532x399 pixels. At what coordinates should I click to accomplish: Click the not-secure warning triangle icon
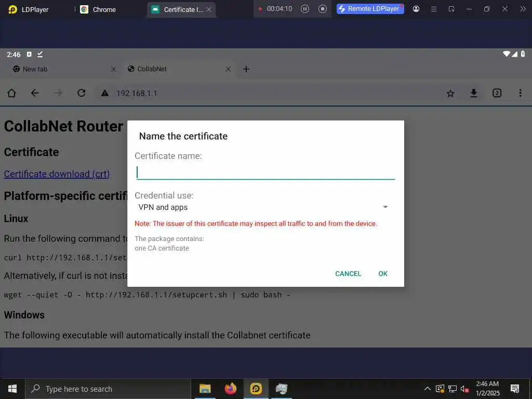pyautogui.click(x=105, y=93)
